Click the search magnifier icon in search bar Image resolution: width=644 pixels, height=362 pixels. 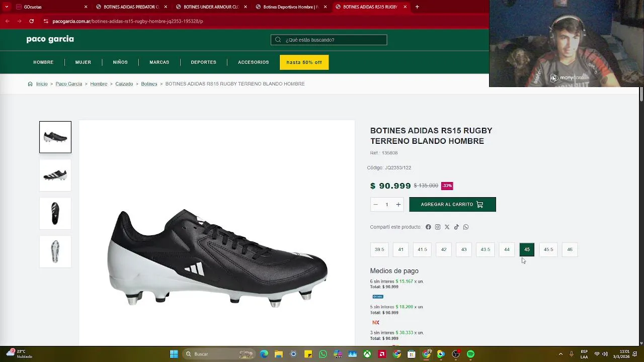pyautogui.click(x=279, y=40)
